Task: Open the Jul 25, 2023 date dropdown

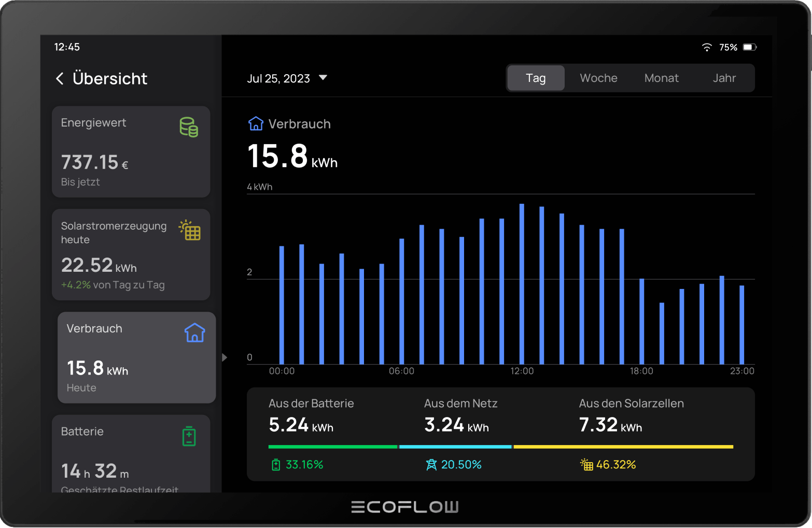Action: (287, 78)
